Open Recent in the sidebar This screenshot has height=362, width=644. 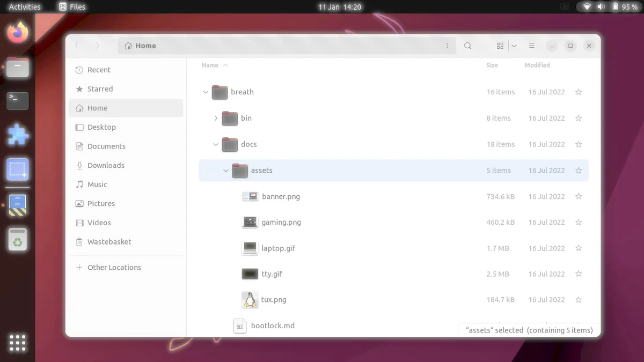pos(126,70)
